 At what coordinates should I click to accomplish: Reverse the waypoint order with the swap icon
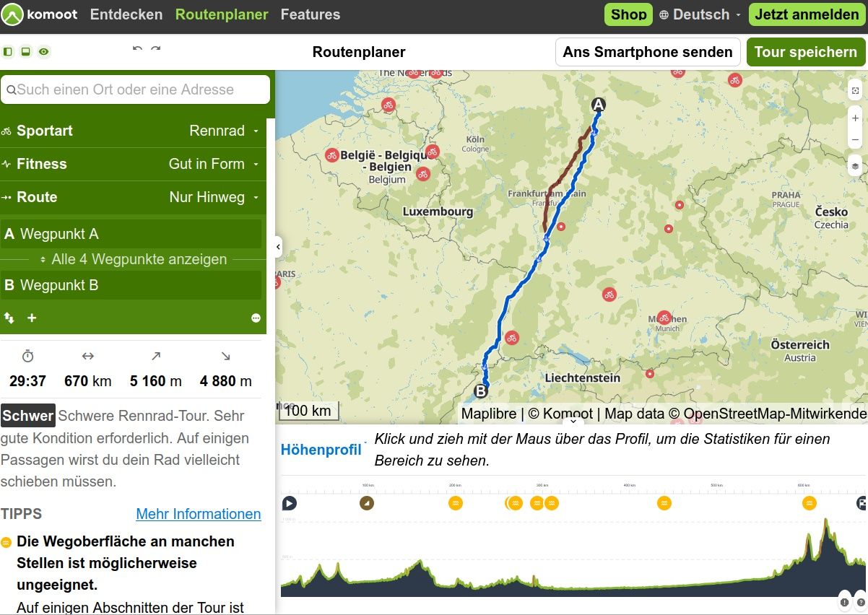9,318
